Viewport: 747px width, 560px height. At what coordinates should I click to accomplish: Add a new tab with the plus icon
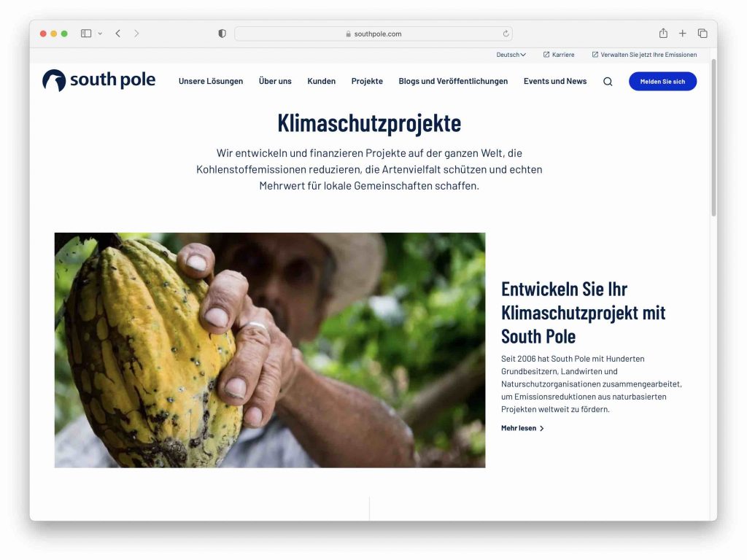(682, 34)
